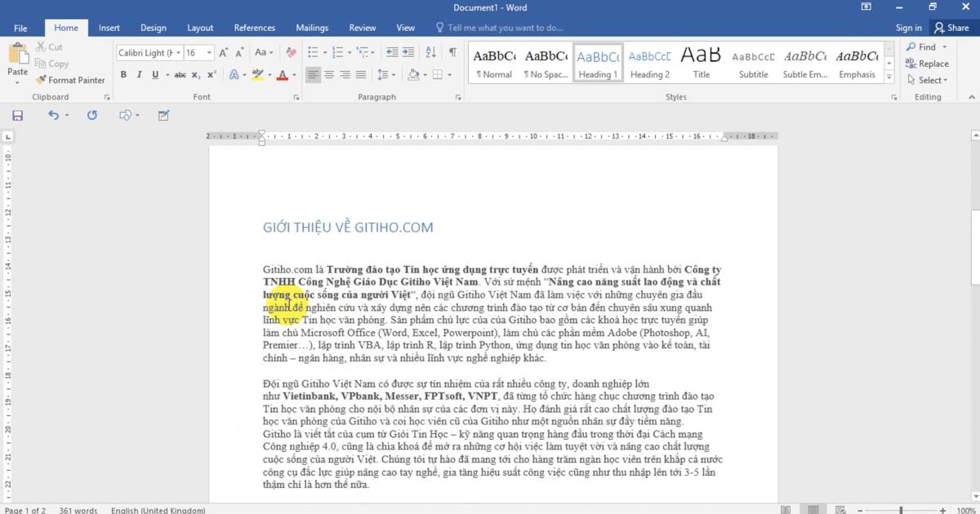
Task: Toggle Show/Hide paragraph marks
Action: click(x=452, y=52)
